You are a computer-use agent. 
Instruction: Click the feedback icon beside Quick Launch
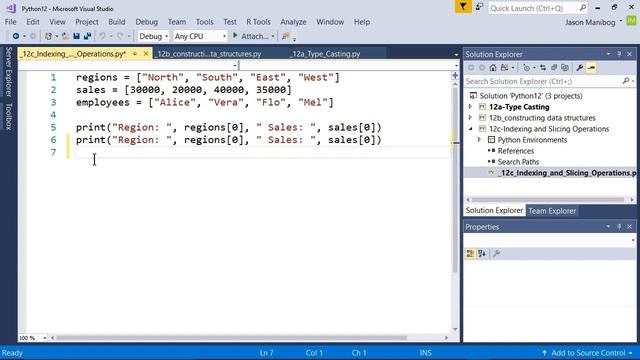(480, 7)
